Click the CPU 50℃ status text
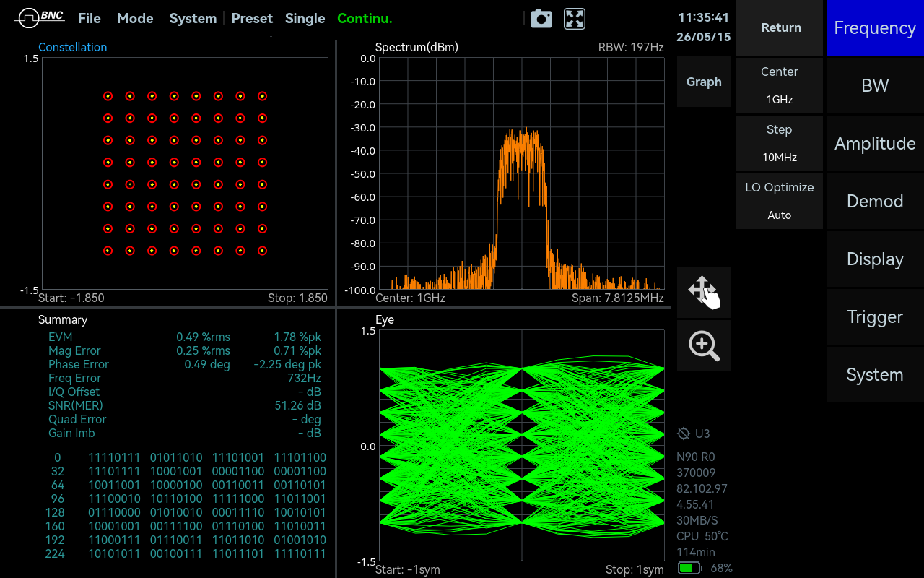The height and width of the screenshot is (578, 924). coord(702,536)
